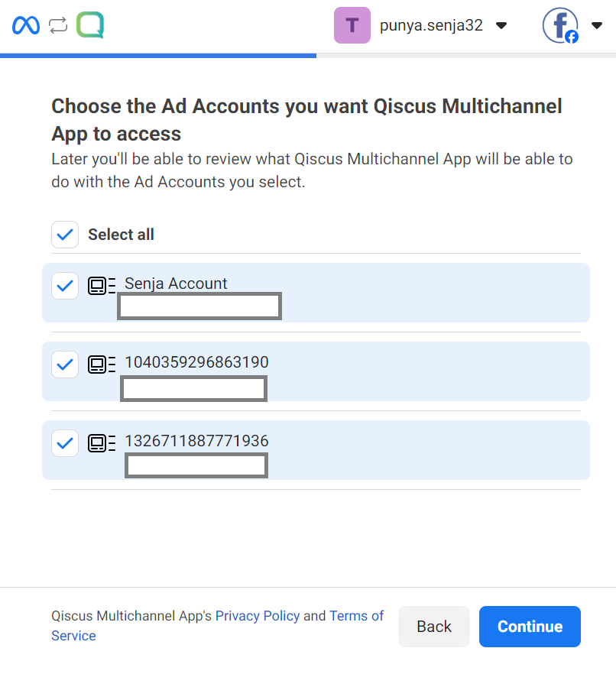Click the ad account icon beside 1040359296863190

click(x=102, y=365)
